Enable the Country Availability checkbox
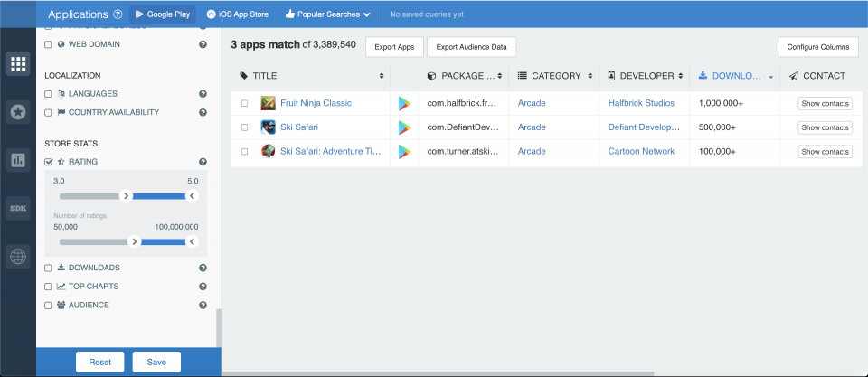This screenshot has width=868, height=377. pyautogui.click(x=48, y=112)
